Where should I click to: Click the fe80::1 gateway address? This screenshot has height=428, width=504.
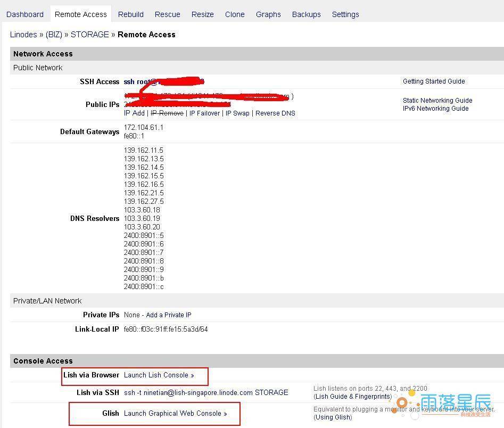tap(134, 136)
